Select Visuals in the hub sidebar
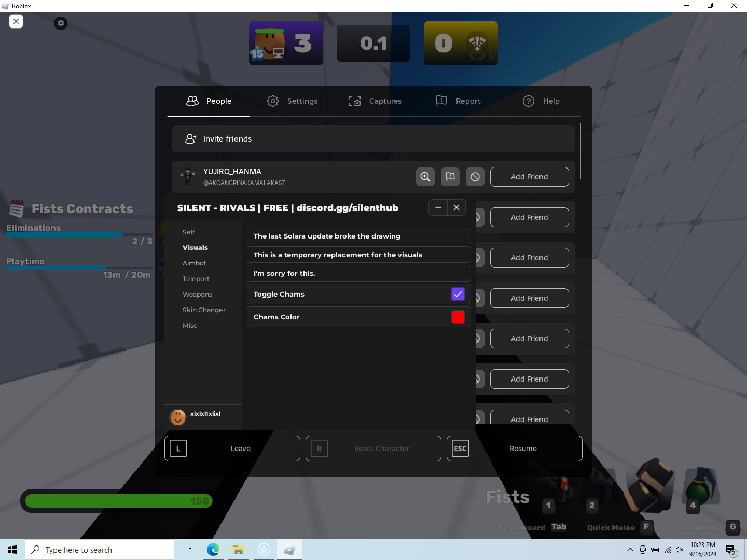Viewport: 747px width, 560px height. 195,248
